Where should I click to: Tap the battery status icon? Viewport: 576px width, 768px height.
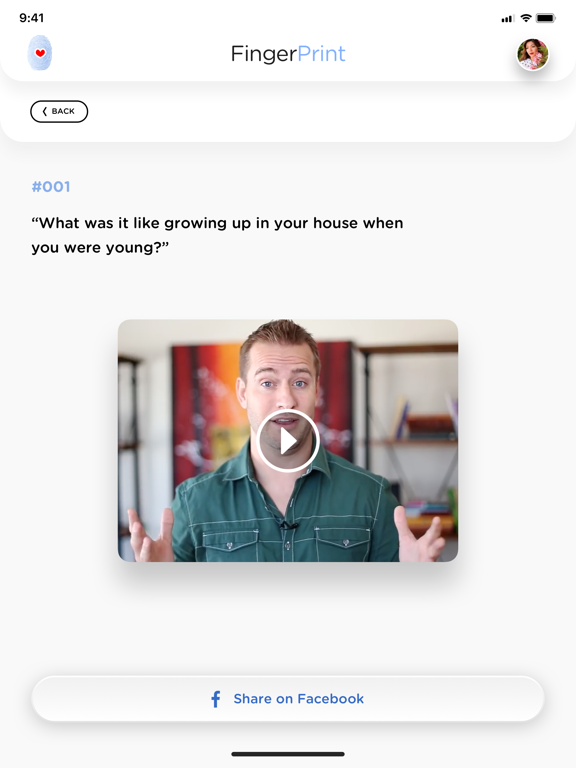point(546,18)
